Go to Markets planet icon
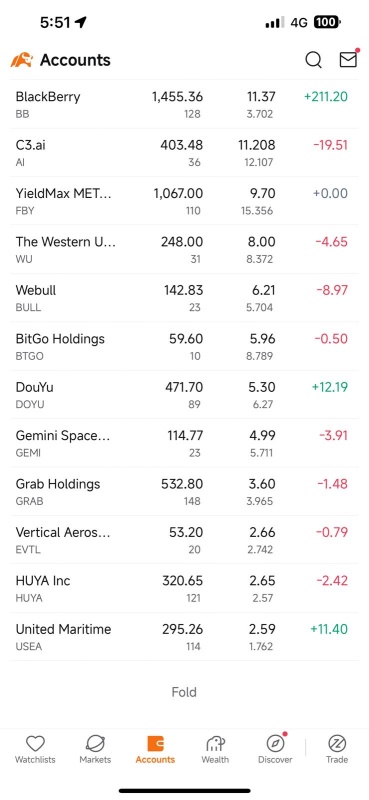Screen dimensions: 369x800 tap(95, 749)
